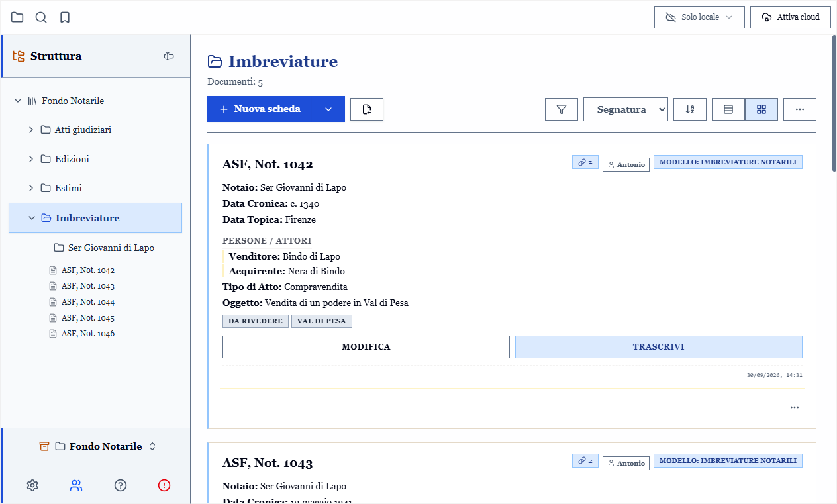Click the TRASCRIVI button
This screenshot has width=837, height=504.
659,347
